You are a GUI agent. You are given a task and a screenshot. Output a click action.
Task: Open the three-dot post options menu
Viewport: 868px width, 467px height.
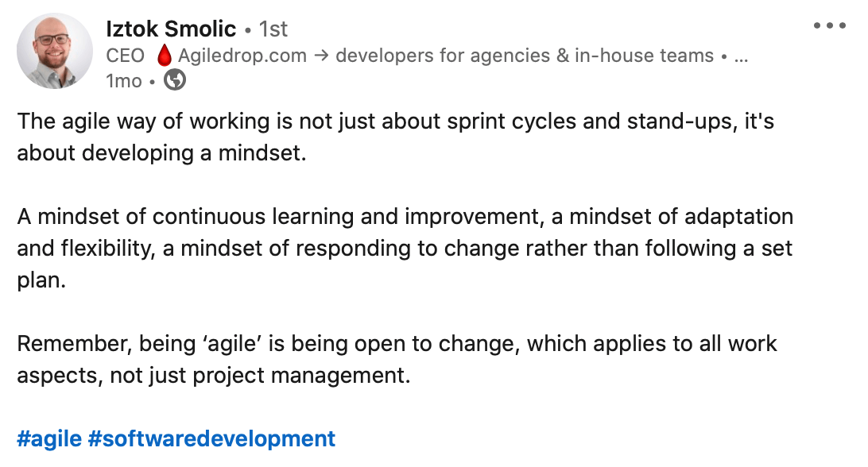coord(829,25)
